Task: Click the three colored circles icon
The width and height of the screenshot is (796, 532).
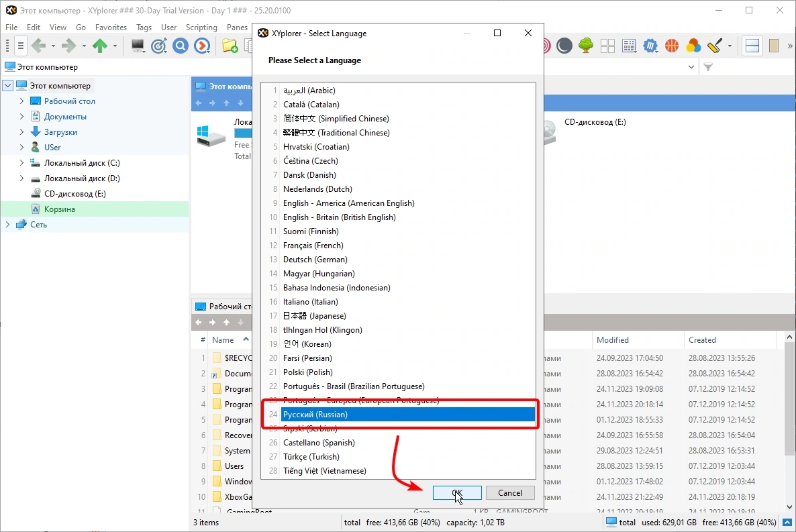Action: click(x=693, y=46)
